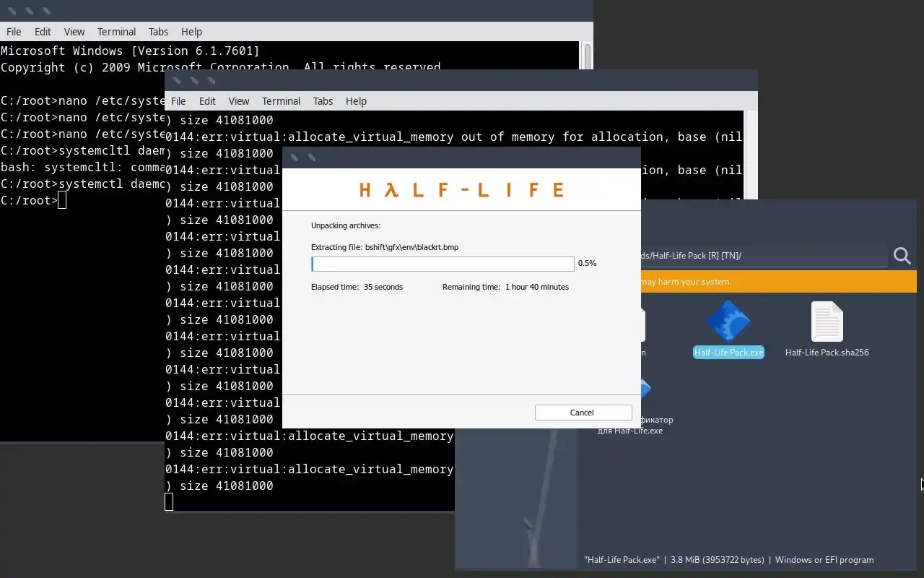Click the orange 'may harm your system' warning banner
This screenshot has height=578, width=924.
coord(778,282)
